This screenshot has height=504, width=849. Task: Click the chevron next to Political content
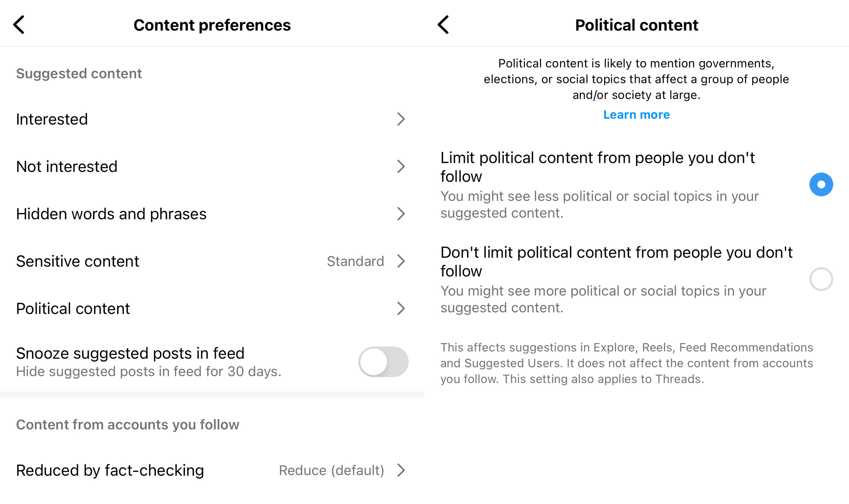[x=402, y=309]
